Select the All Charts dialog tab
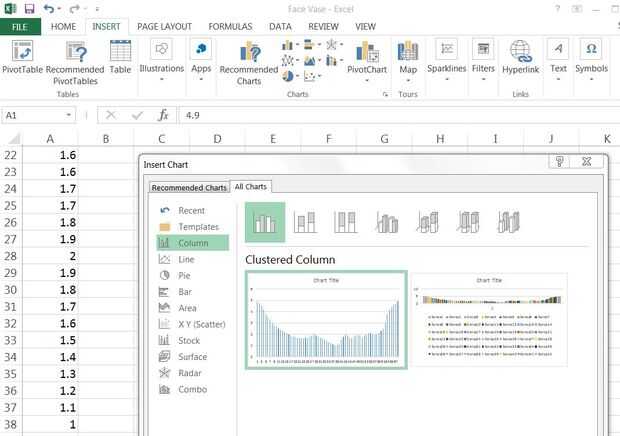620x436 pixels. point(251,187)
